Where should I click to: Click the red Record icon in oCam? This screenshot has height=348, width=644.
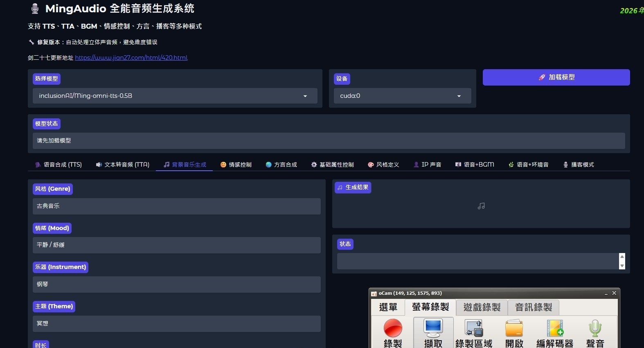pyautogui.click(x=393, y=328)
